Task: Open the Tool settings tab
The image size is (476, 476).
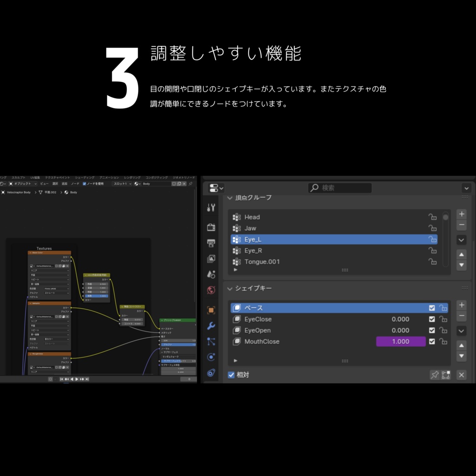Action: [211, 207]
